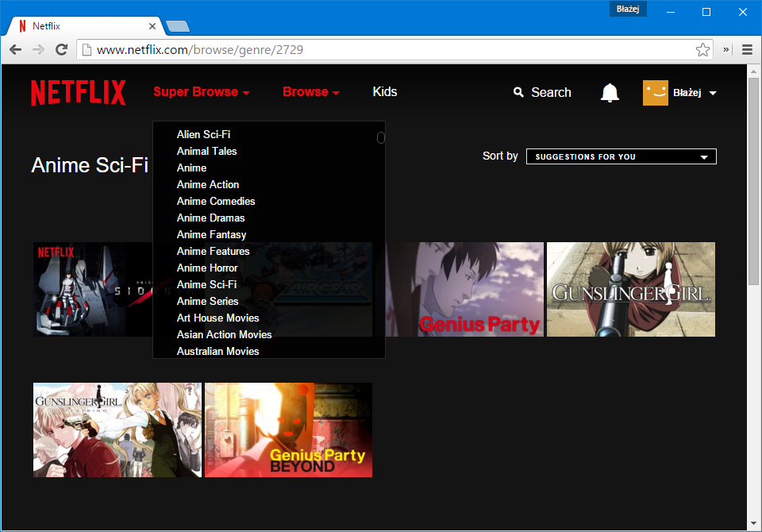
Task: Open the Sort by Suggestions dropdown
Action: click(x=621, y=156)
